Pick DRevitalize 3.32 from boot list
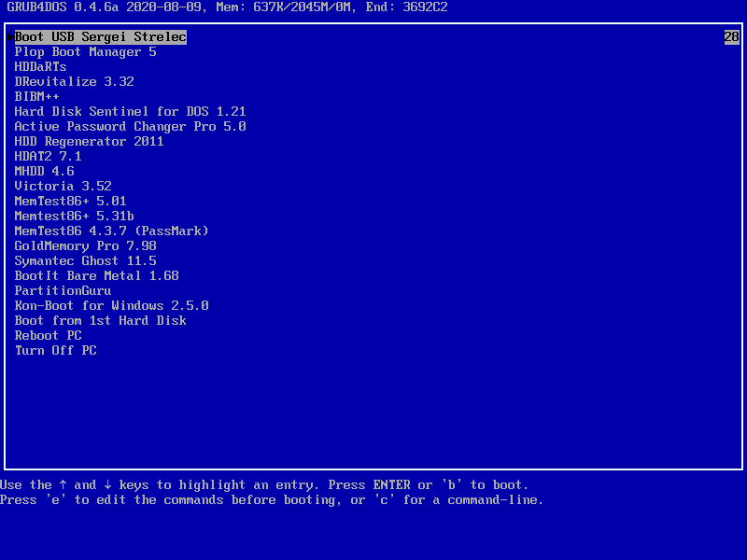Viewport: 747px width, 560px height. (x=74, y=82)
